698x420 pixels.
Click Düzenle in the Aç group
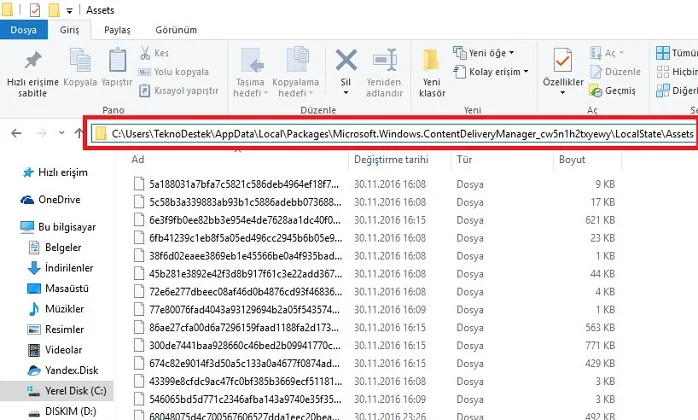pyautogui.click(x=615, y=72)
